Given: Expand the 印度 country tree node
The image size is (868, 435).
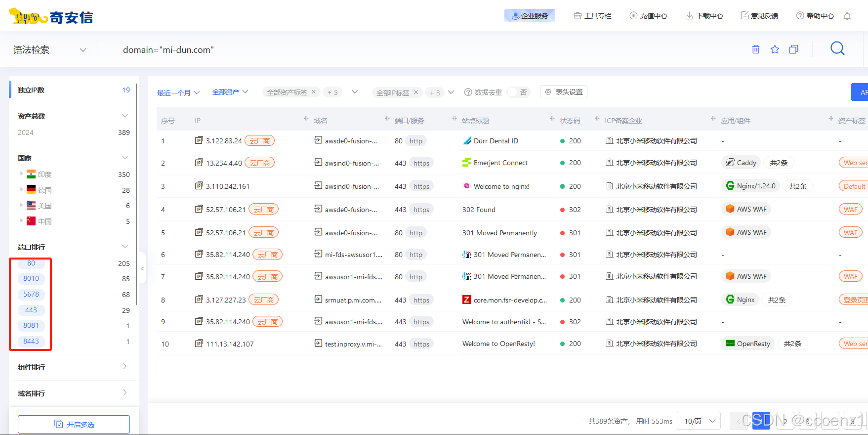Looking at the screenshot, I should [x=21, y=174].
